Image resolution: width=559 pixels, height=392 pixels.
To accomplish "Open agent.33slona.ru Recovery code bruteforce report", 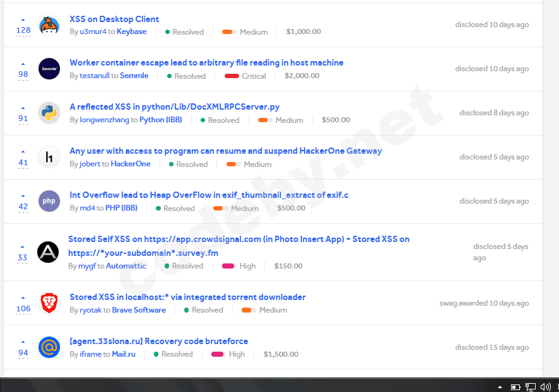I will pyautogui.click(x=158, y=341).
